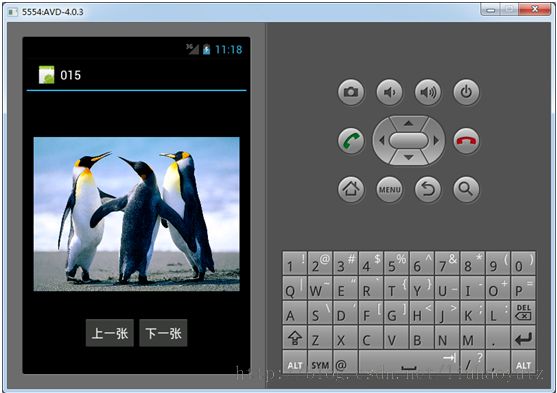Click the B key on keyboard
This screenshot has width=557, height=393.
coord(422,338)
